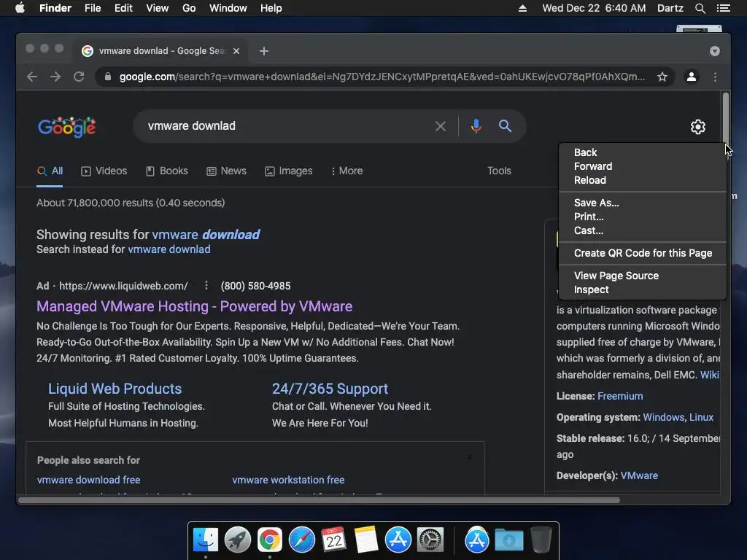Viewport: 747px width, 560px height.
Task: Click the Liquid Web Products link
Action: 115,389
